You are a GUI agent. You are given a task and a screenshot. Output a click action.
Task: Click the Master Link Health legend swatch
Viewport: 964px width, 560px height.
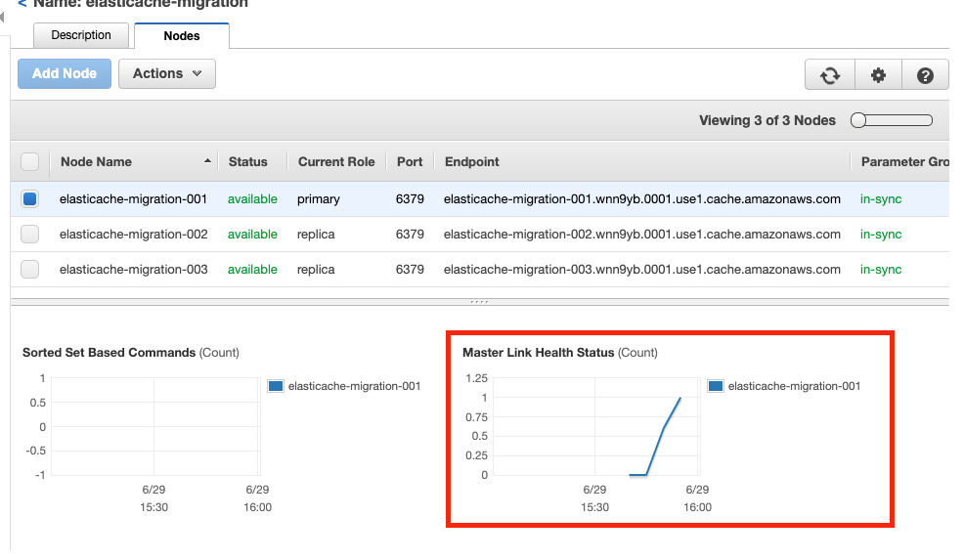click(715, 386)
